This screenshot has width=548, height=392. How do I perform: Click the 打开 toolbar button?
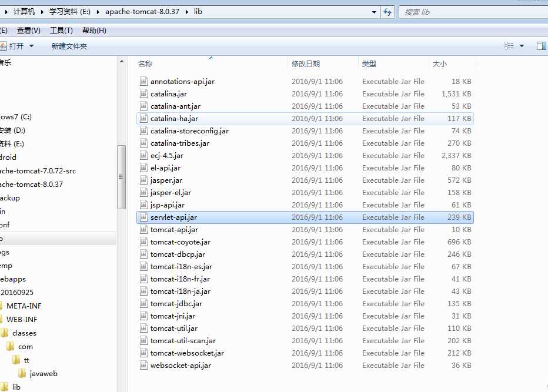pos(12,46)
